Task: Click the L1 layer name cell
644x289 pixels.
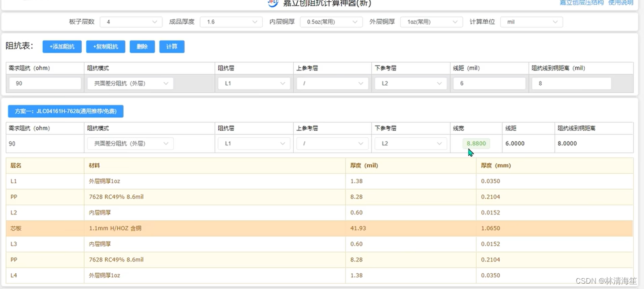Action: [x=45, y=181]
